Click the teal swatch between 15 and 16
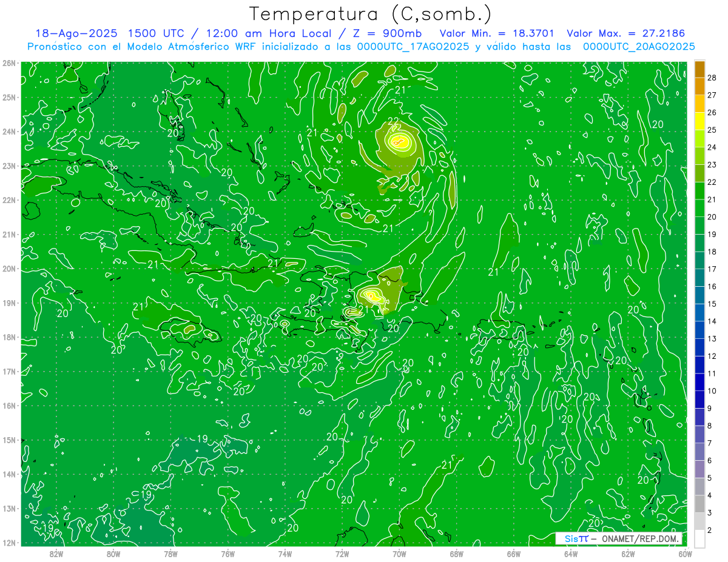 (x=699, y=296)
